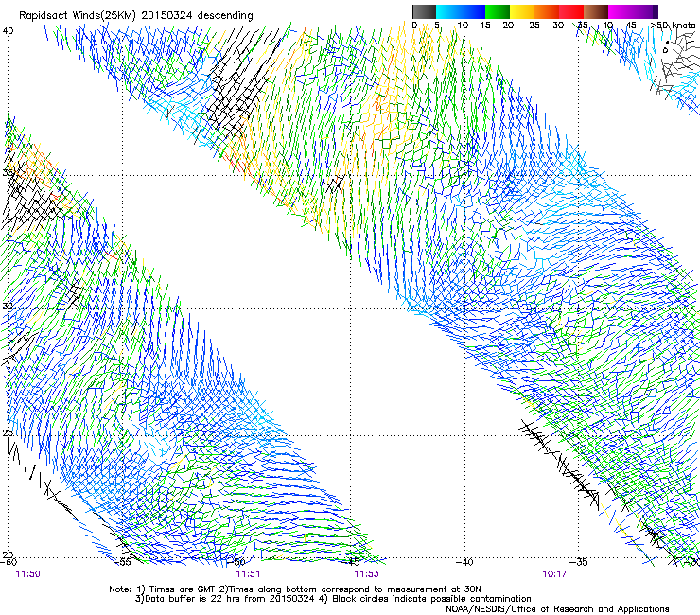Click the -40 longitude axis label

click(464, 562)
